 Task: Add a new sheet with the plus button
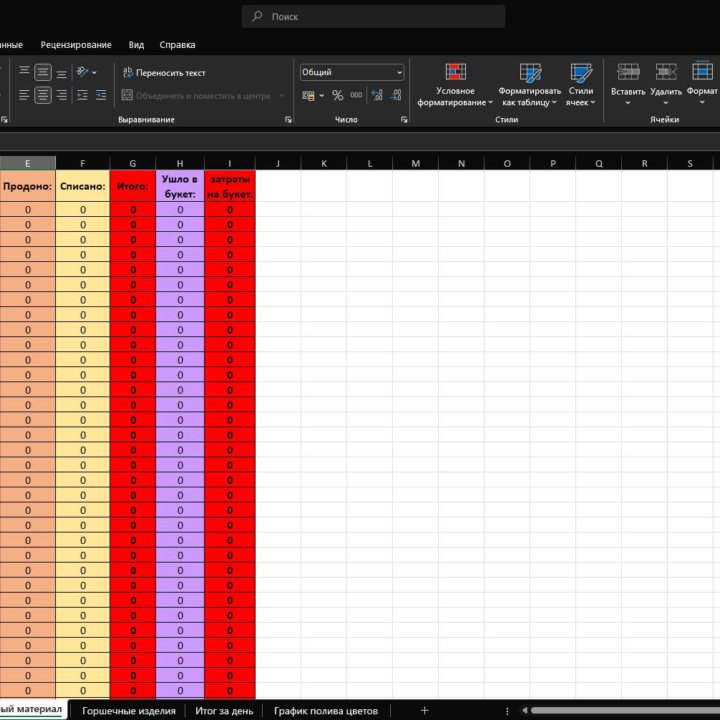click(x=424, y=710)
